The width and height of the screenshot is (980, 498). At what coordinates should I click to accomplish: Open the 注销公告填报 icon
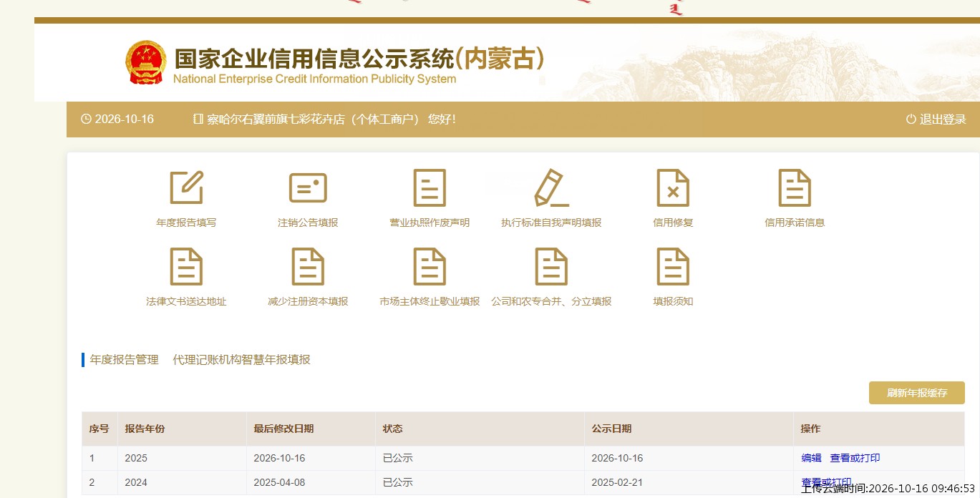click(x=308, y=187)
